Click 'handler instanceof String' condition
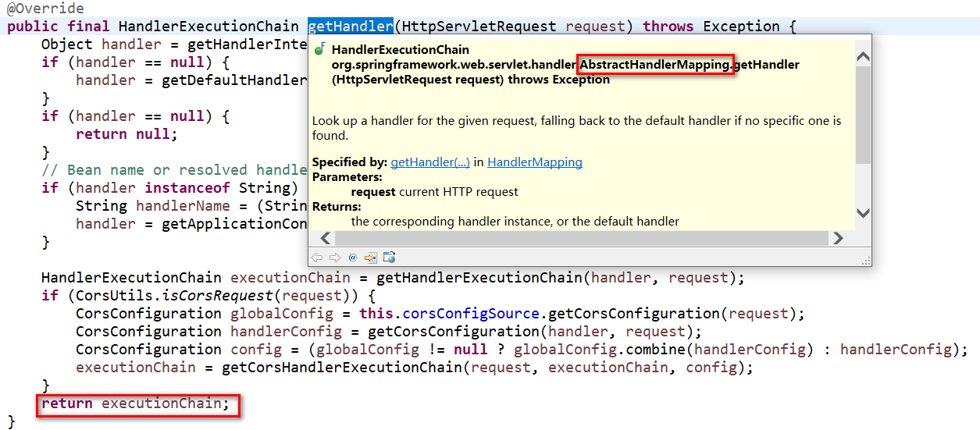The width and height of the screenshot is (980, 430). pos(183,188)
